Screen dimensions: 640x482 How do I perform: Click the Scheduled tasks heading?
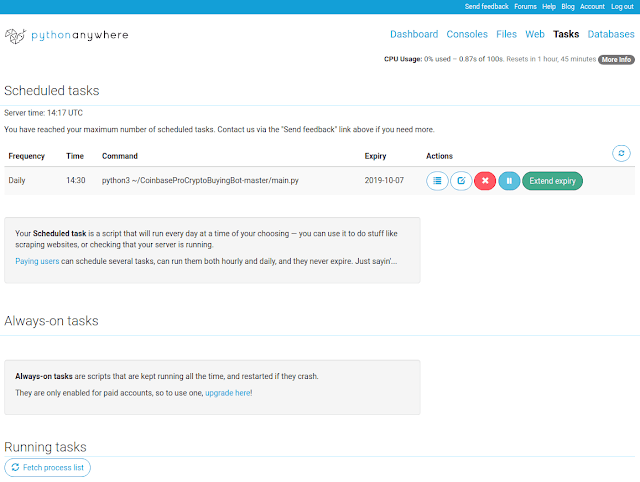coord(52,91)
